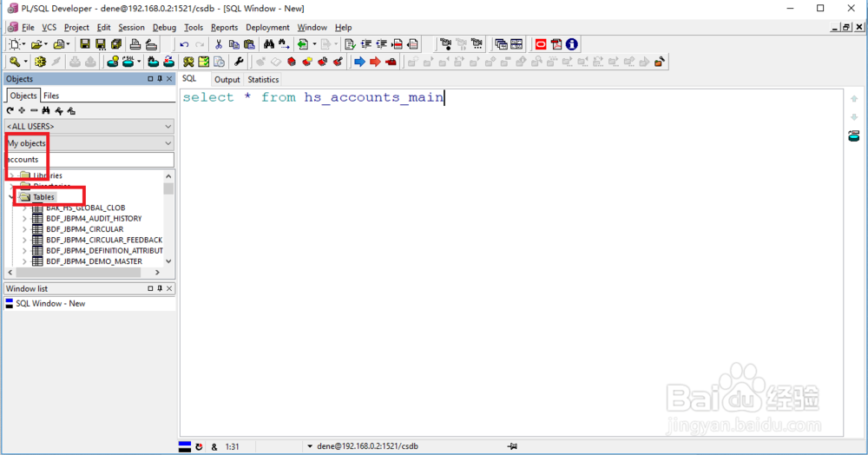The image size is (868, 455).
Task: Click the plus icon in Objects panel
Action: click(22, 110)
